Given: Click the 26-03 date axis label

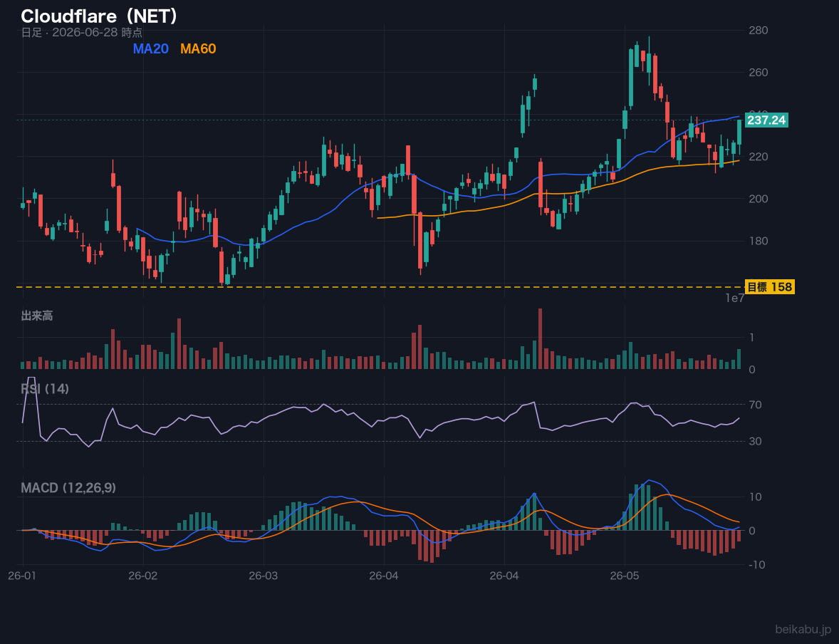Looking at the screenshot, I should 264,576.
